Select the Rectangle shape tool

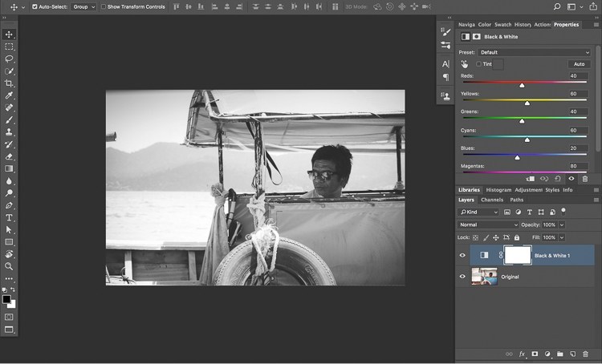[9, 242]
